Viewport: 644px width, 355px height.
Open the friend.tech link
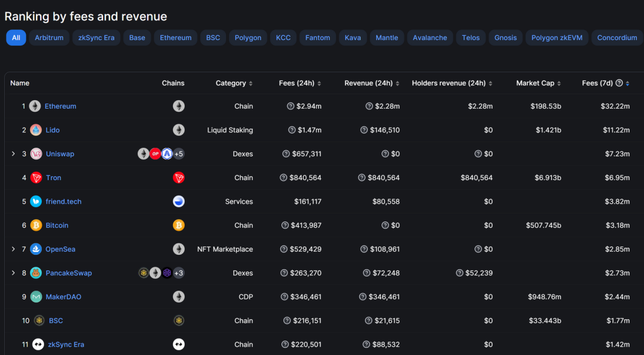(x=64, y=201)
